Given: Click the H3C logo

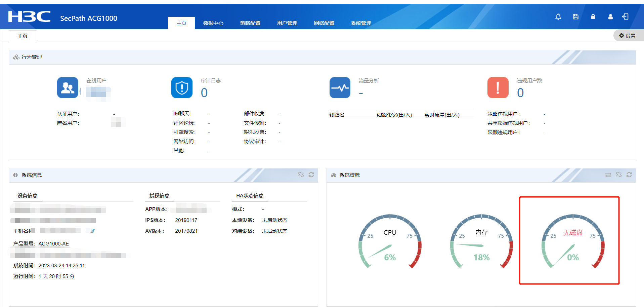Looking at the screenshot, I should tap(29, 16).
